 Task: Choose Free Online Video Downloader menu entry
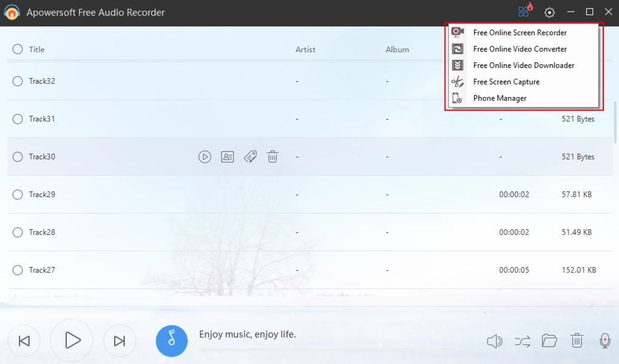tap(524, 65)
